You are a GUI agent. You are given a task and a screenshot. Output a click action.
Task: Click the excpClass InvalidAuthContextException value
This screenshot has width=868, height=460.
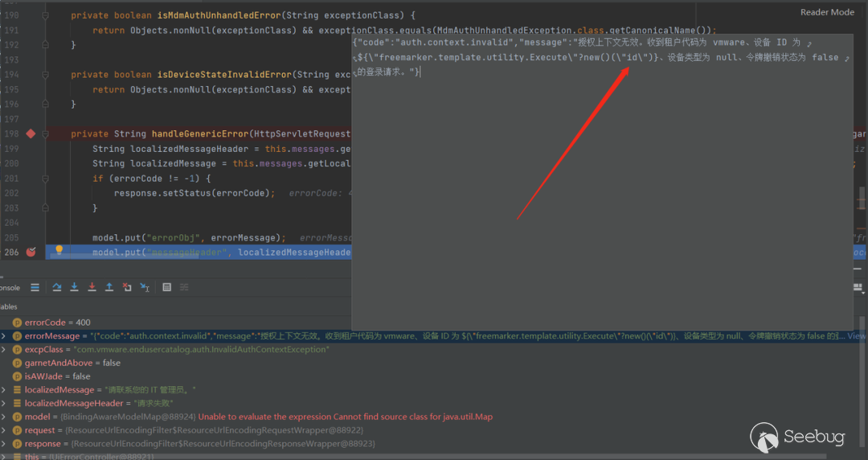(202, 349)
